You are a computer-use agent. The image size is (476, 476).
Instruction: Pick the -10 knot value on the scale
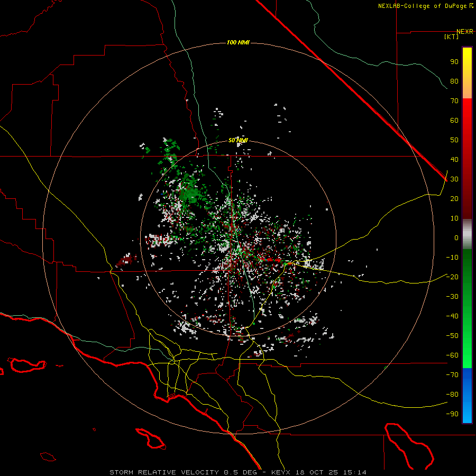452,258
